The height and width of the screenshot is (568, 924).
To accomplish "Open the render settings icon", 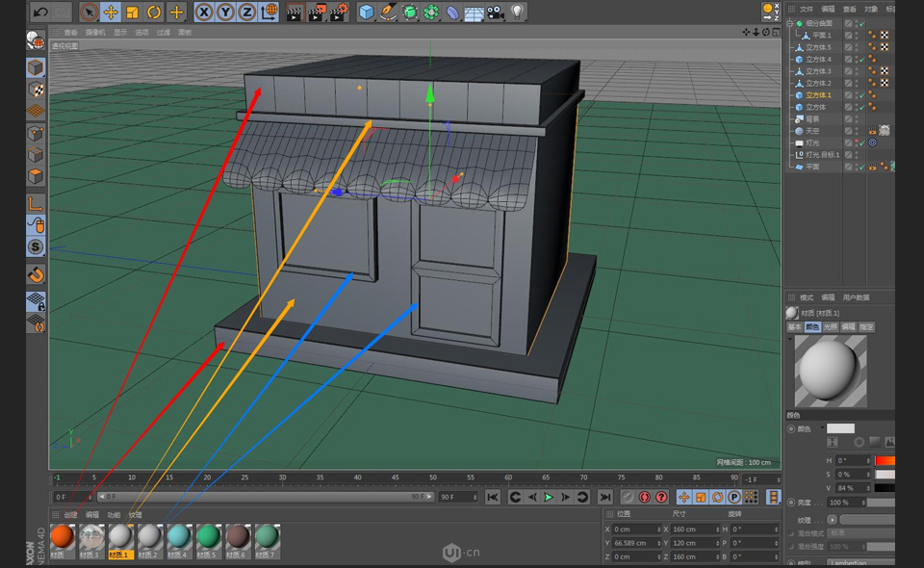I will (x=339, y=12).
